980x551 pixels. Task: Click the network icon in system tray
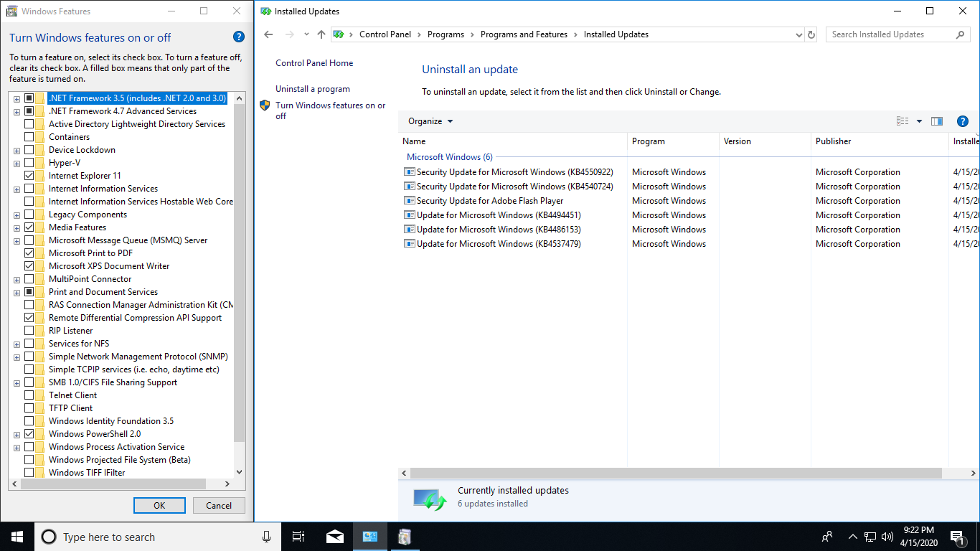[x=870, y=537]
